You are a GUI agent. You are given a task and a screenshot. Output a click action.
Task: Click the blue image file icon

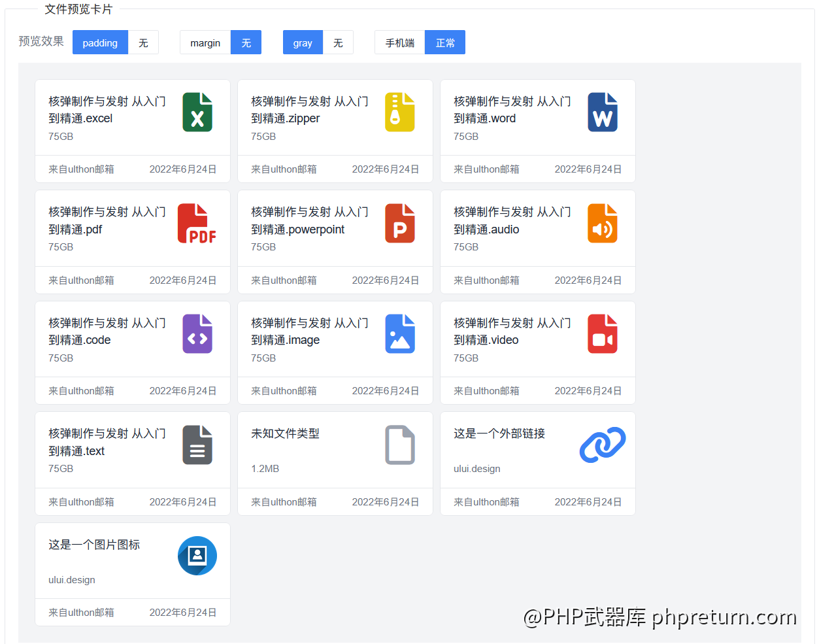399,334
